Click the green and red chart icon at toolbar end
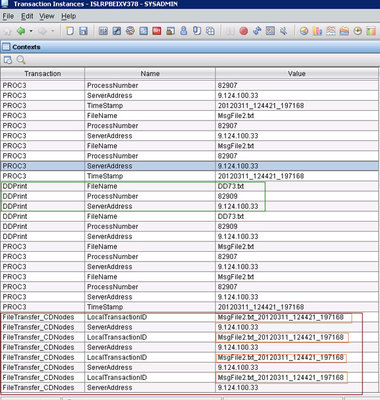380x400 pixels. [x=371, y=31]
